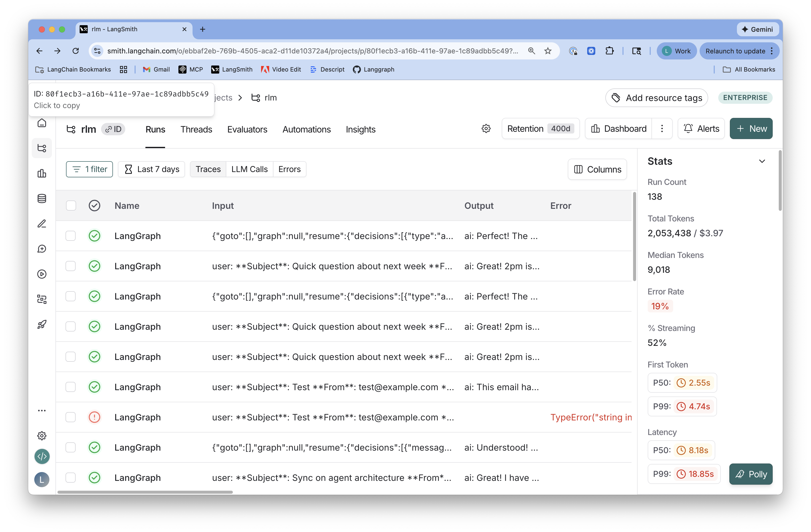Open the Dashboard more-options menu
This screenshot has height=532, width=811.
662,128
